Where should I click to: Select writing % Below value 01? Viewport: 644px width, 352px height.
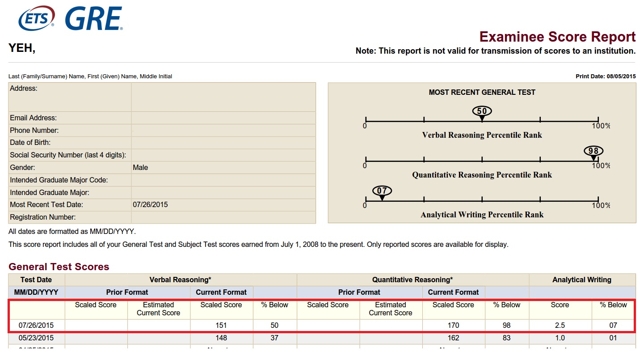(x=613, y=338)
